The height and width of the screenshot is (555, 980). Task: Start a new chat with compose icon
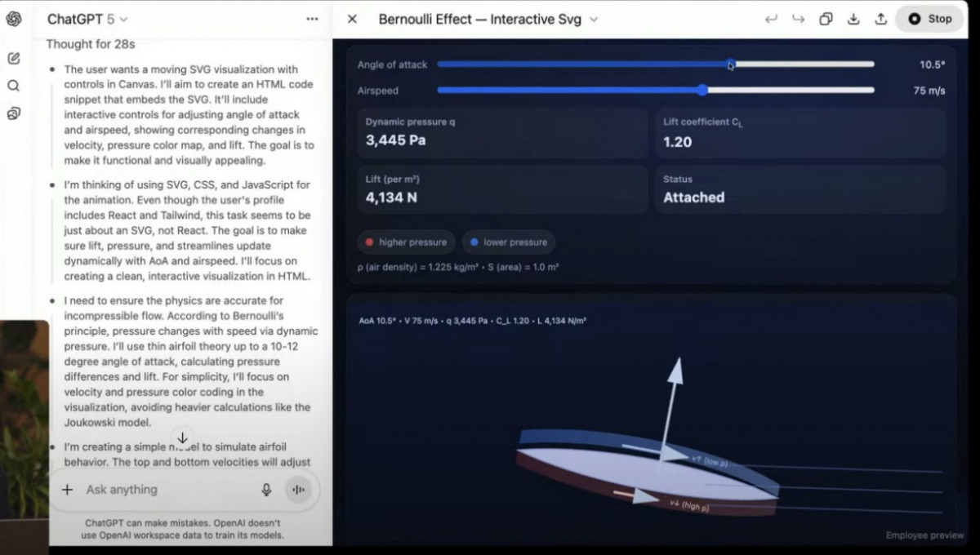14,59
